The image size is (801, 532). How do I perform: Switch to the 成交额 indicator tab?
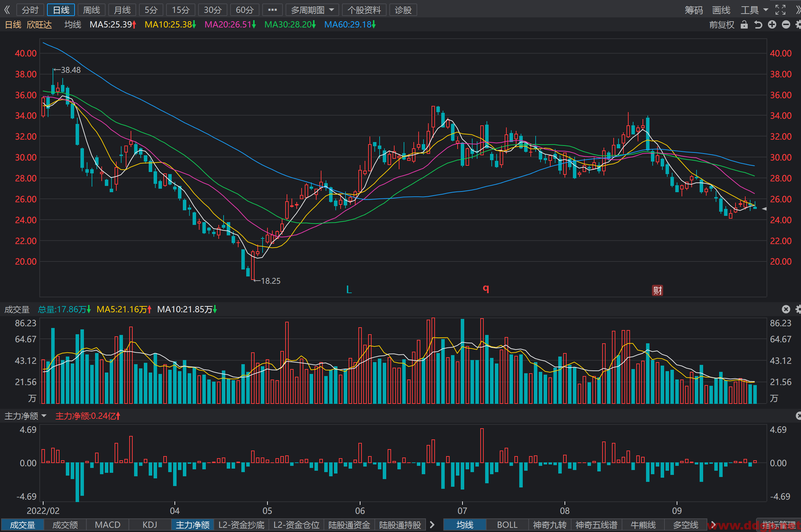[x=65, y=525]
